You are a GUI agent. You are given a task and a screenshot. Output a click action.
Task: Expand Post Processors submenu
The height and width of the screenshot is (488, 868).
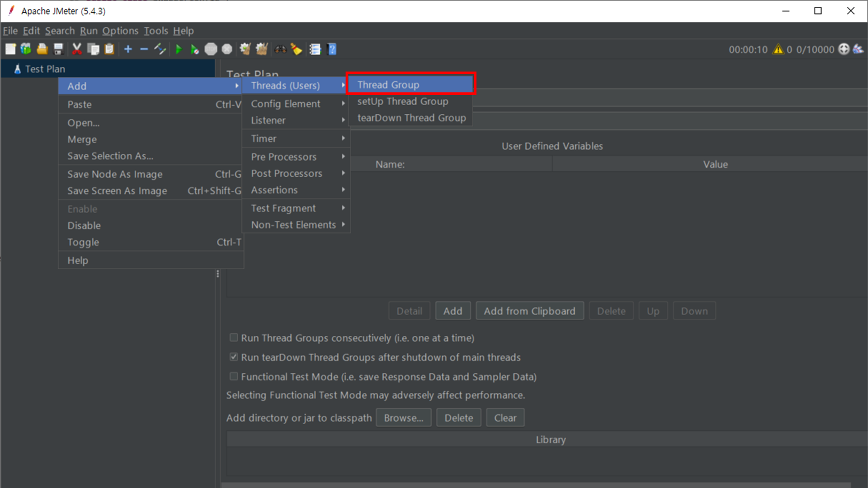pyautogui.click(x=296, y=173)
